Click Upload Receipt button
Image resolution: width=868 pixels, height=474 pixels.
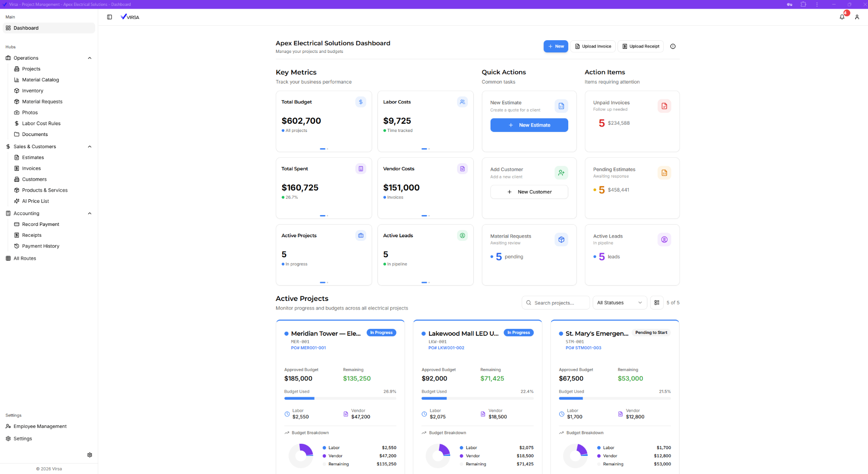(x=641, y=47)
